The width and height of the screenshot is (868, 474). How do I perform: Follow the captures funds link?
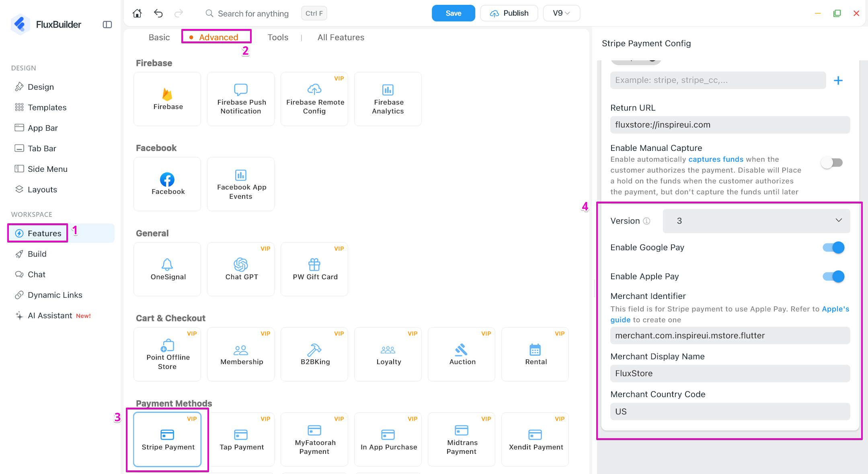point(716,159)
